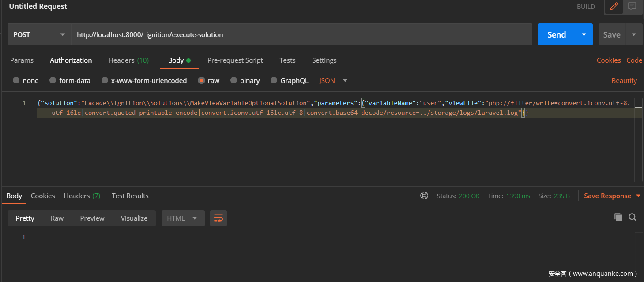Viewport: 644px width, 282px height.
Task: Pick the binary body radio option
Action: coord(233,80)
